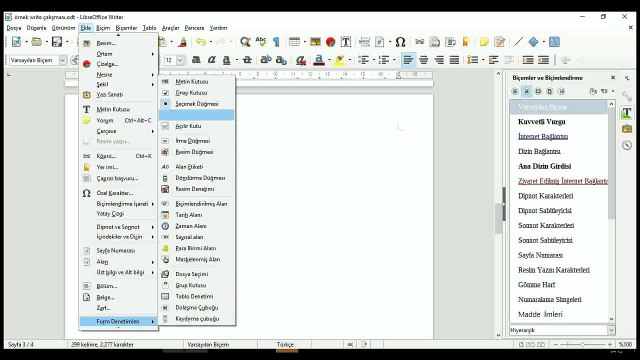Toggle Strikethrough formatting icon
640x360 pixels.
(x=247, y=60)
